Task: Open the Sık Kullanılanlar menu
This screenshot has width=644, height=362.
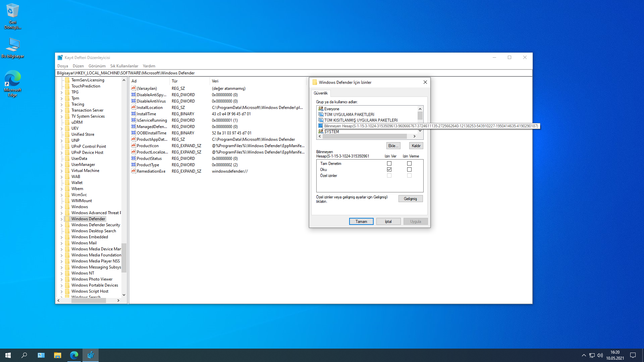Action: pos(124,66)
